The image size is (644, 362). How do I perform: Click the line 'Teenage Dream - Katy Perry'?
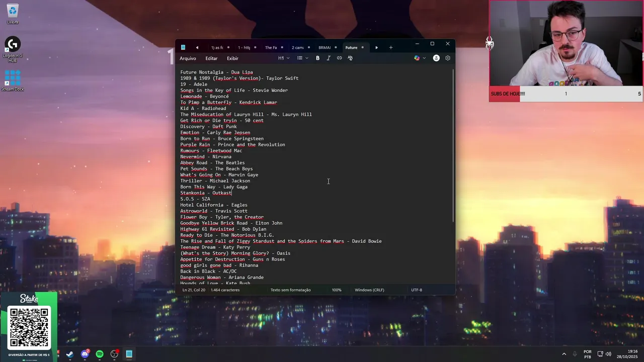click(x=215, y=247)
